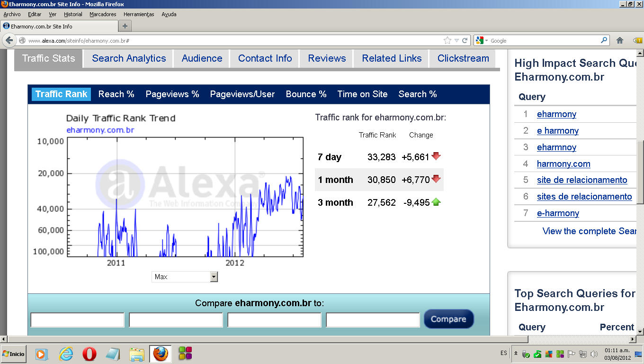
Task: Launch Windows Media Player from the taskbar
Action: (42, 354)
